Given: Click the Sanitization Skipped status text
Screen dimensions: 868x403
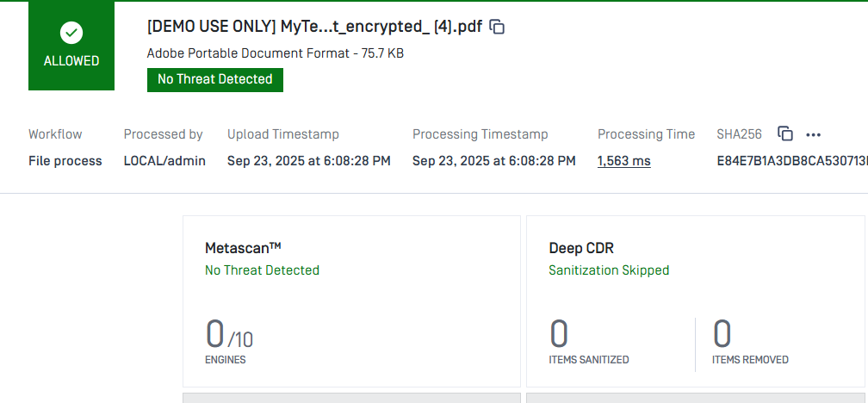Looking at the screenshot, I should click(x=609, y=270).
